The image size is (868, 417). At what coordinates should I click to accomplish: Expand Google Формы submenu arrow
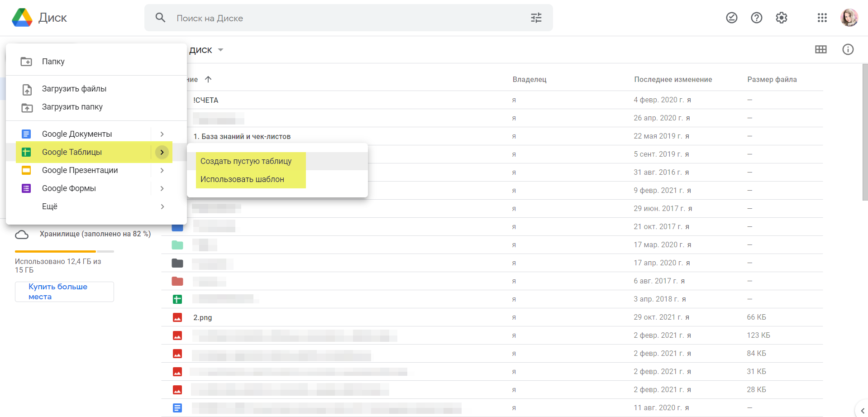pyautogui.click(x=162, y=188)
